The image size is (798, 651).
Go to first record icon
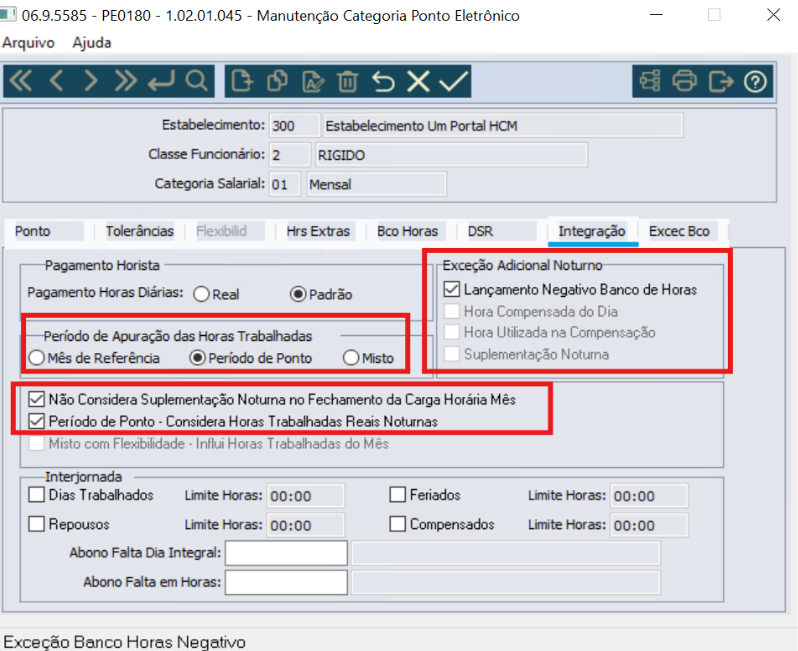point(21,81)
